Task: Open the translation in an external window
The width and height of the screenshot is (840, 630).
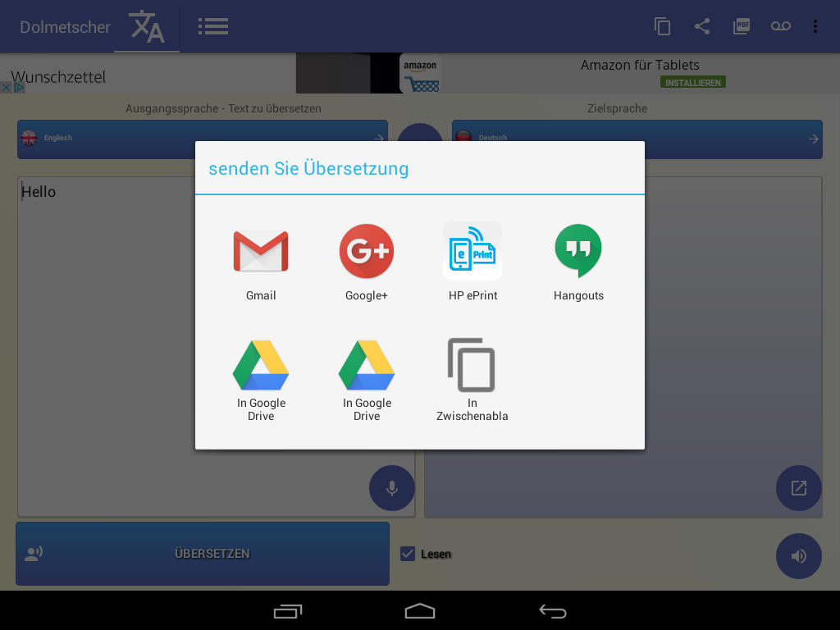Action: 799,487
